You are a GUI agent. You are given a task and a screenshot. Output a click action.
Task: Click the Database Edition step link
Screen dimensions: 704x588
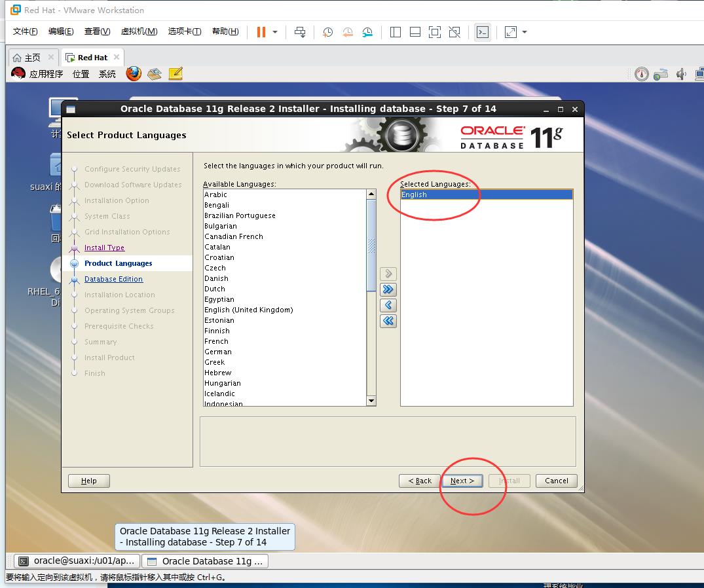[113, 279]
